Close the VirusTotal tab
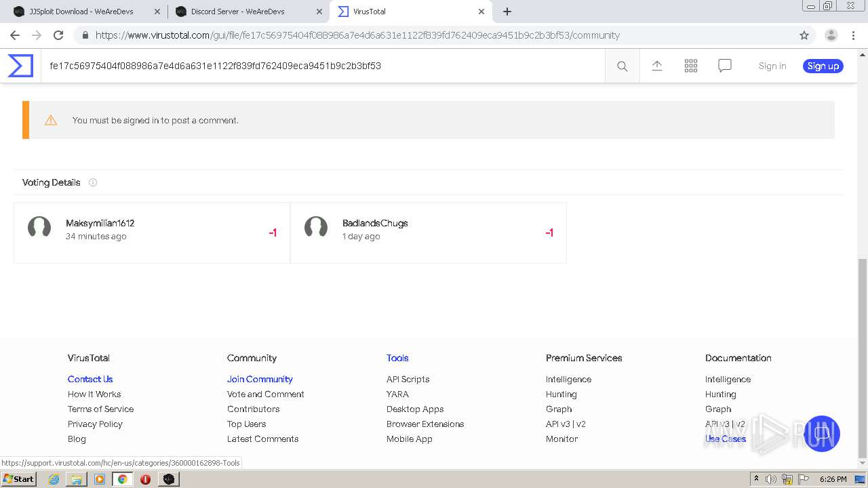The width and height of the screenshot is (868, 488). coord(481,12)
